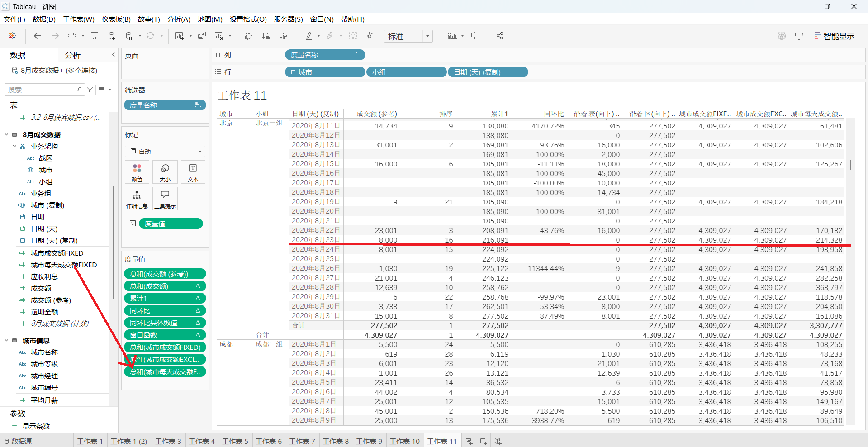This screenshot has height=447, width=868.
Task: Click the new worksheet tab icon
Action: pos(469,441)
